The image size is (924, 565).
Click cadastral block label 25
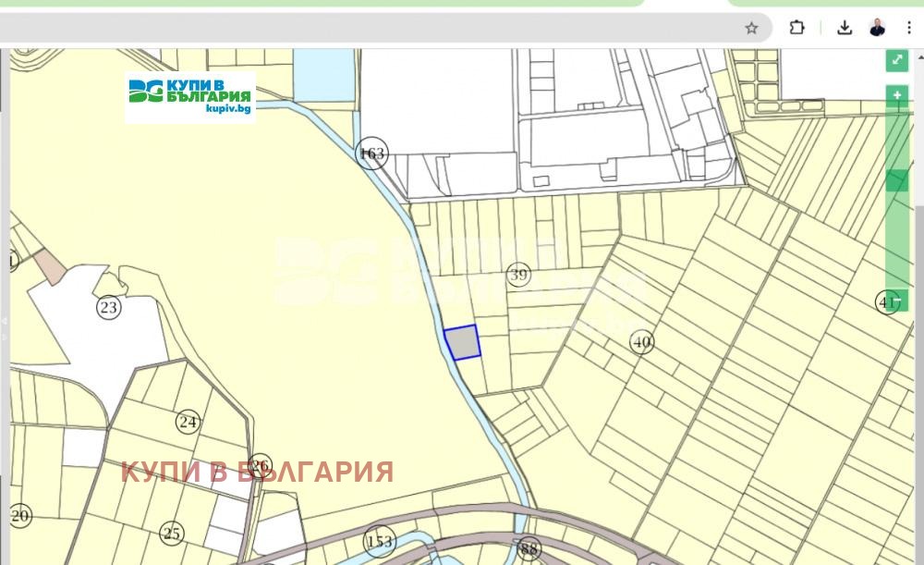click(171, 533)
